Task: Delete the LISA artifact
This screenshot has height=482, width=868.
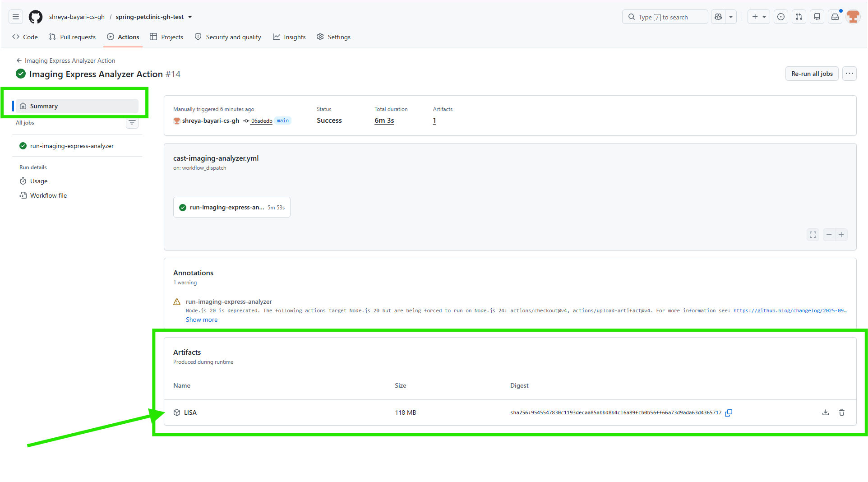Action: pyautogui.click(x=842, y=412)
